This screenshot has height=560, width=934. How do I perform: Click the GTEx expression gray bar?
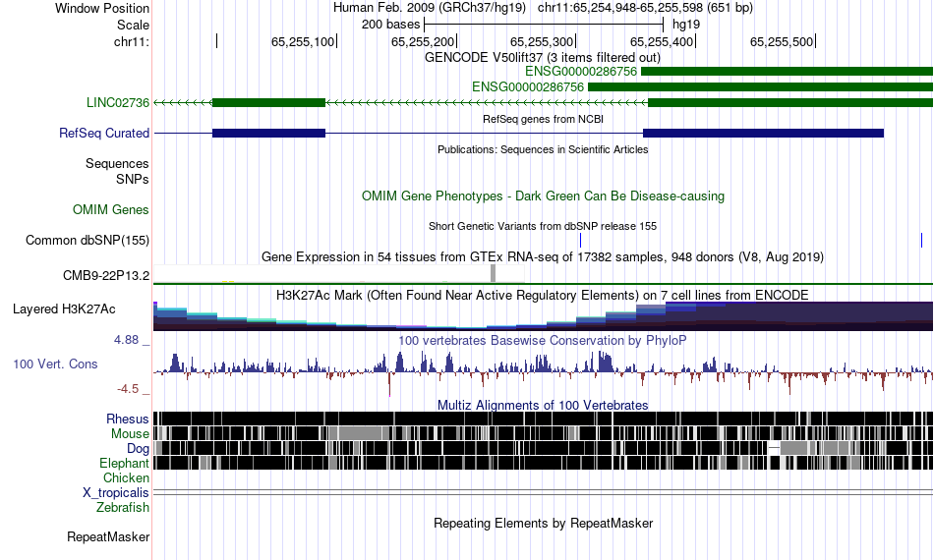click(x=493, y=273)
